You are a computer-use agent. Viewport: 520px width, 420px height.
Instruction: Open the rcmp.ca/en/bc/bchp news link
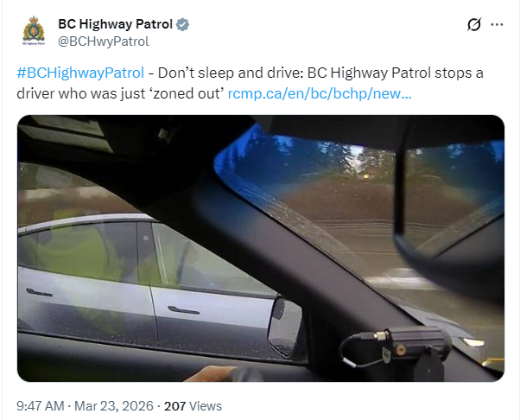320,93
